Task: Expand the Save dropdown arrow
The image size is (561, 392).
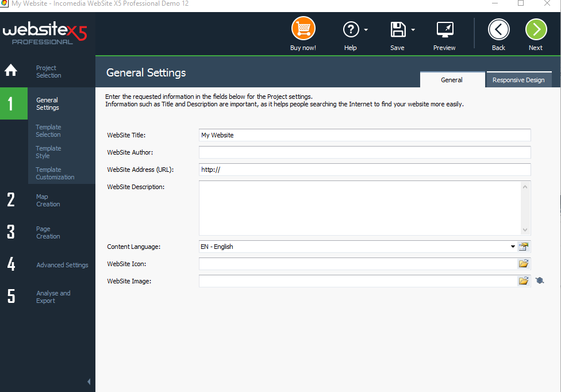Action: pyautogui.click(x=413, y=30)
